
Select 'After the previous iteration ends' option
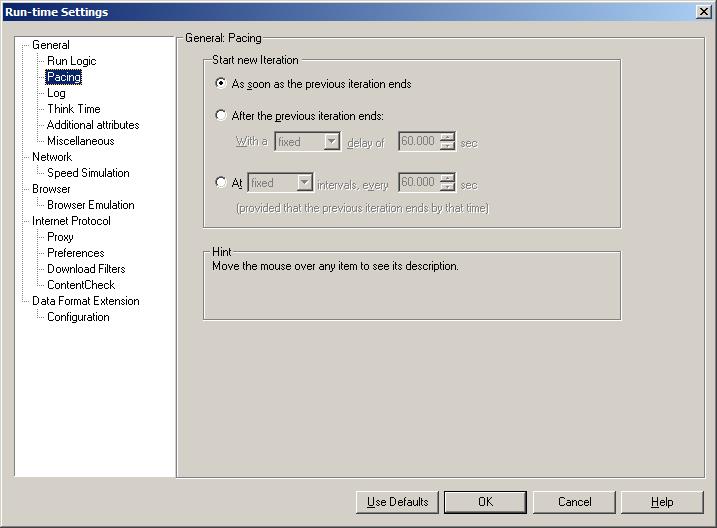tap(222, 116)
